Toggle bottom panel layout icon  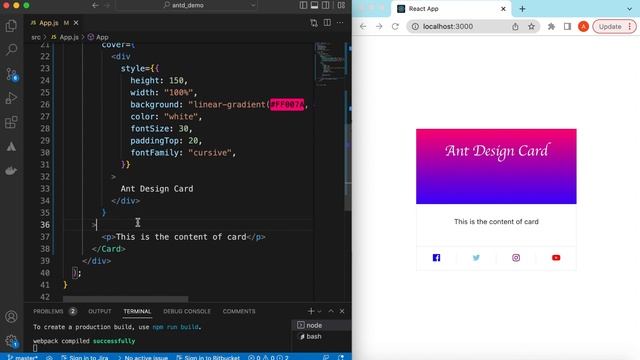[314, 5]
